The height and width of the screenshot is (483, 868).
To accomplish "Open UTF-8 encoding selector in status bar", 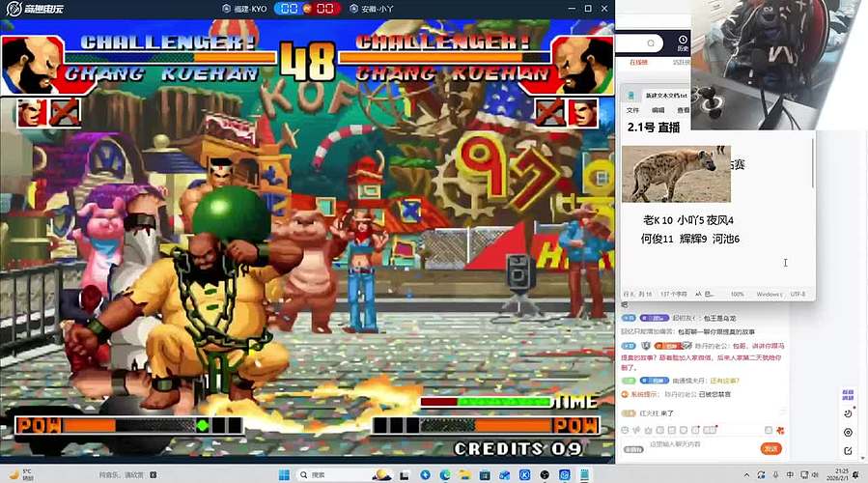I will [x=798, y=294].
